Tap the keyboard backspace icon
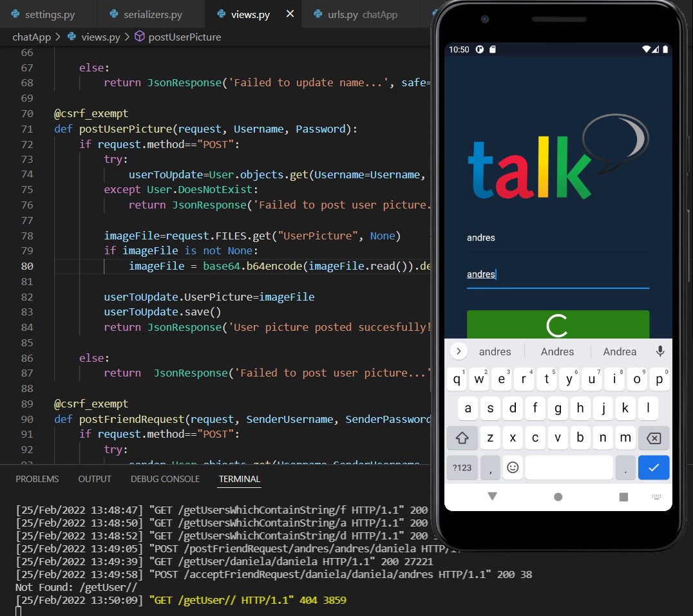 (x=654, y=438)
